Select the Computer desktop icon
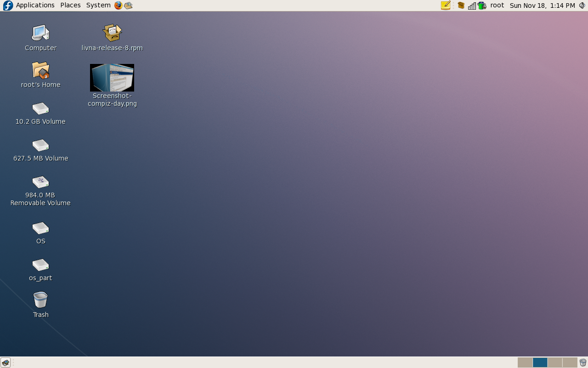Viewport: 588px width, 368px height. [40, 33]
